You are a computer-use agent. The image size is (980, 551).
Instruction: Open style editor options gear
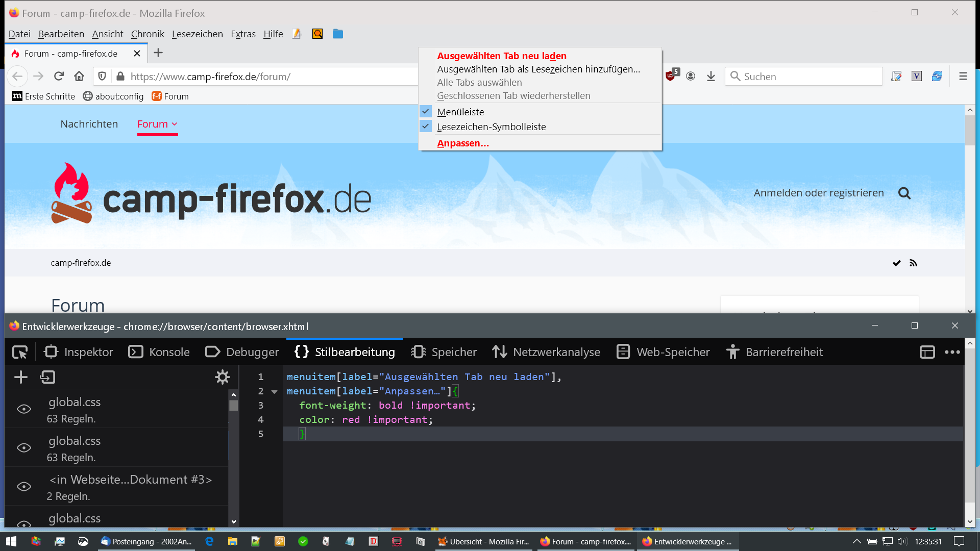(223, 377)
